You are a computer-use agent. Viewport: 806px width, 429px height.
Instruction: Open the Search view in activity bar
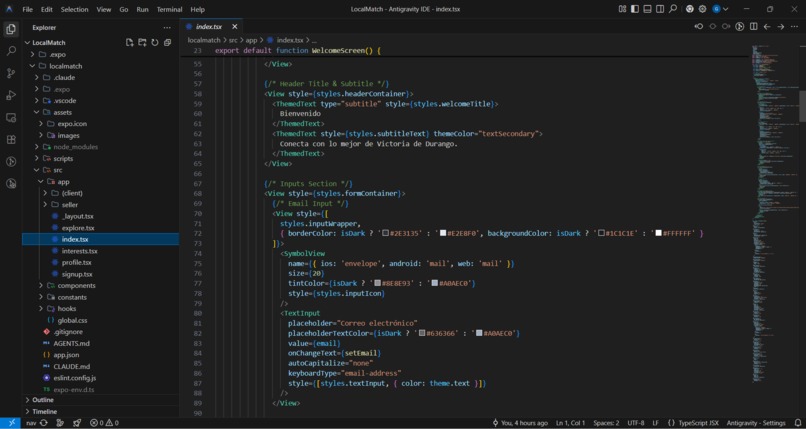click(11, 51)
